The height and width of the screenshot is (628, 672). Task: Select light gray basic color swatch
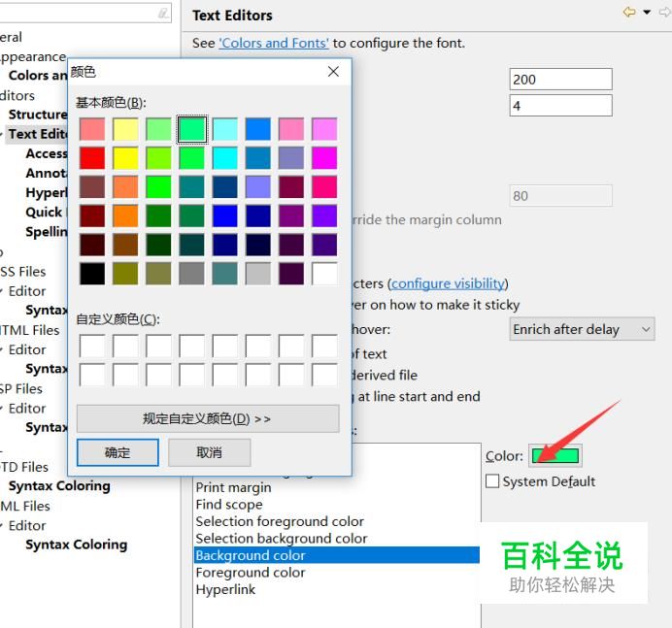tap(258, 274)
